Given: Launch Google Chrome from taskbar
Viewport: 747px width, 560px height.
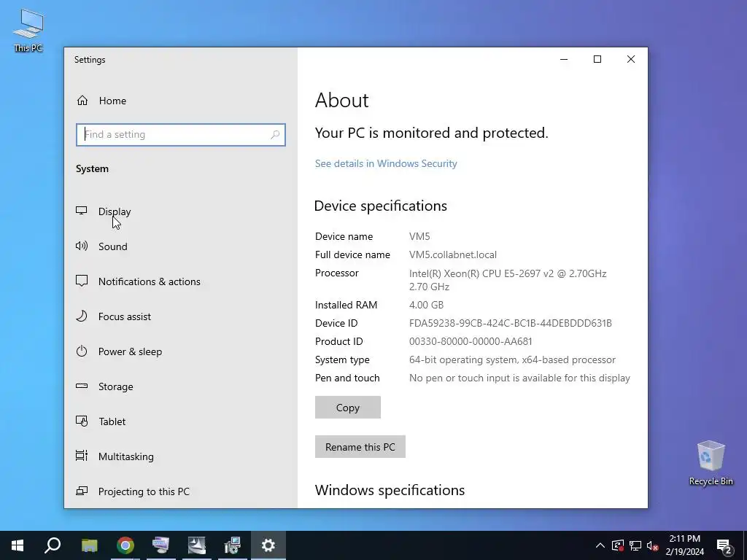Looking at the screenshot, I should (125, 545).
